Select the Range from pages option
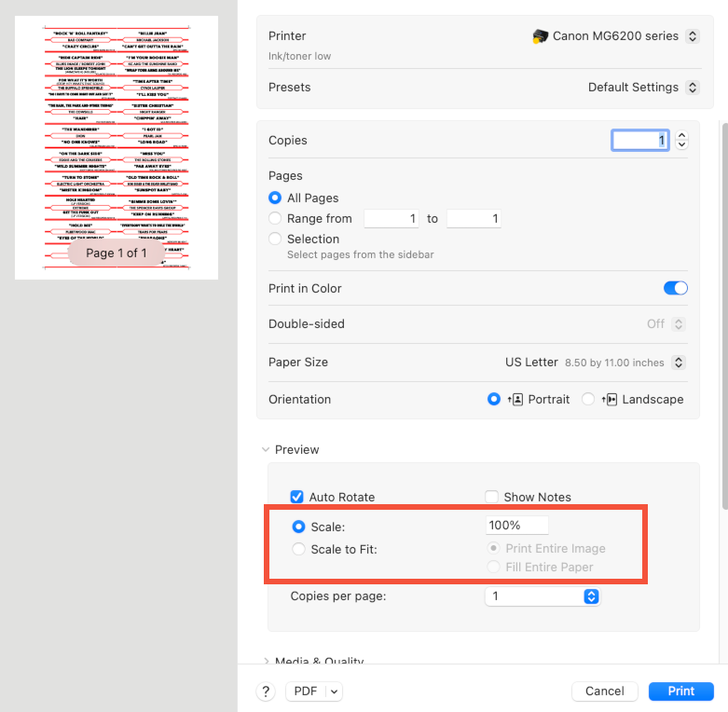Screen dimensions: 728x712 pos(275,218)
